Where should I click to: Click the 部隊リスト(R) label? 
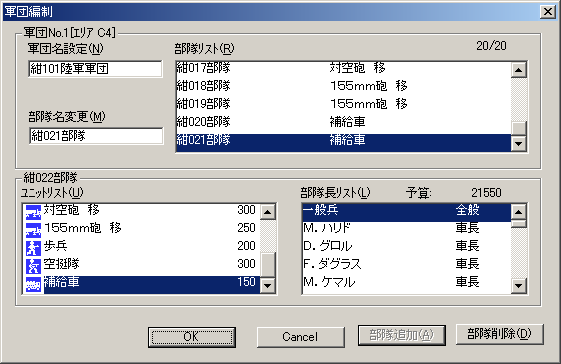(x=204, y=49)
